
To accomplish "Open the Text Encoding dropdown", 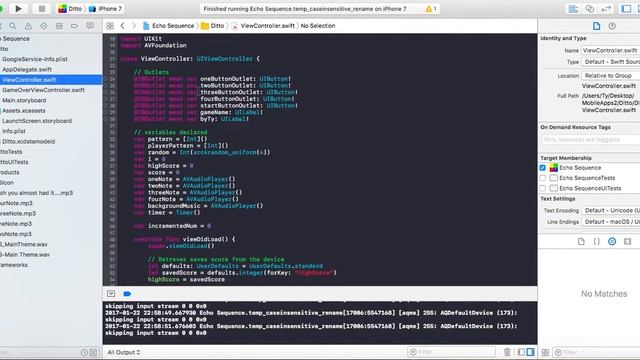I will [611, 210].
